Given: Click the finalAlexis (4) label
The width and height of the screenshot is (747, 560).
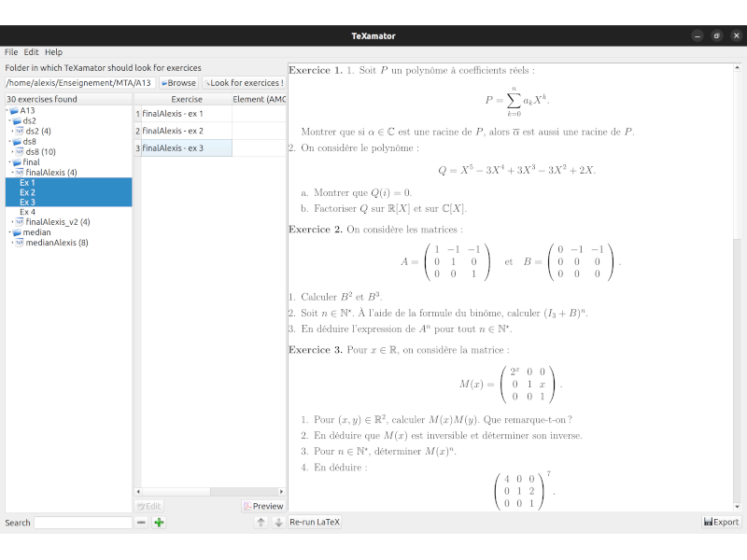Looking at the screenshot, I should pos(51,173).
